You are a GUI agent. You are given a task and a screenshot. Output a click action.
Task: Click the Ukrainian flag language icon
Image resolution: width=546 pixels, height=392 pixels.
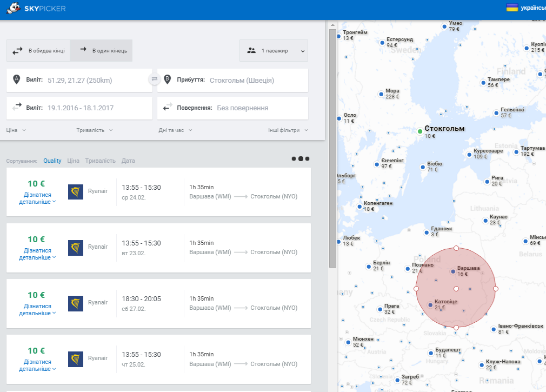(x=511, y=8)
